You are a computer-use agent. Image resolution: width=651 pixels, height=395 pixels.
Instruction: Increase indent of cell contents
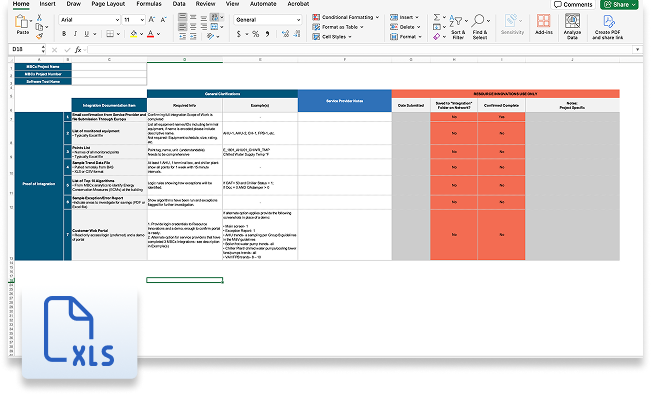coord(193,37)
